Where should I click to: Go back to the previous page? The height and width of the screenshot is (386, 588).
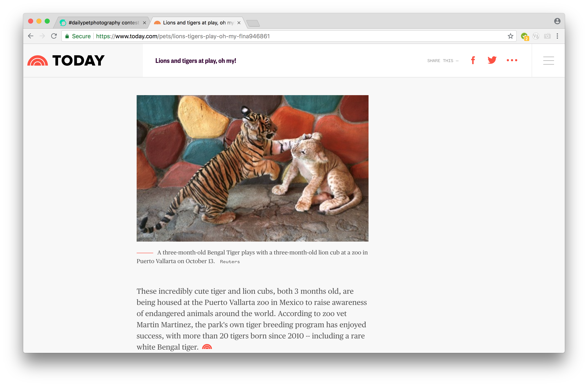coord(30,36)
